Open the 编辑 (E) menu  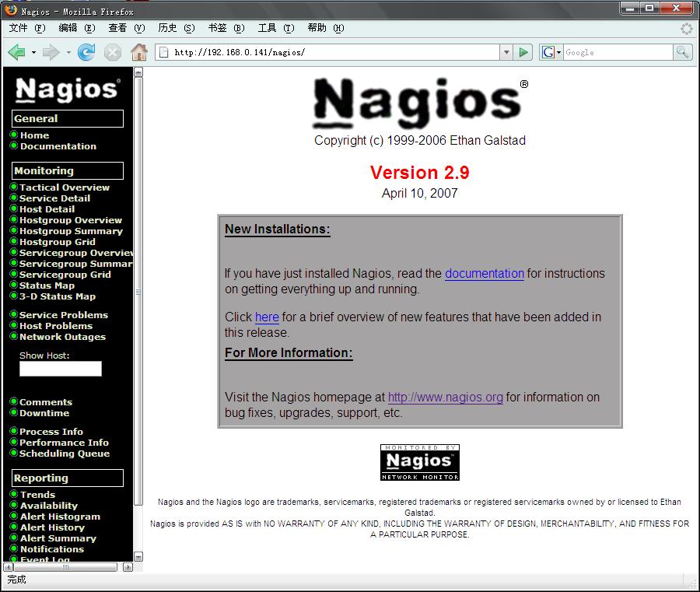[x=77, y=28]
